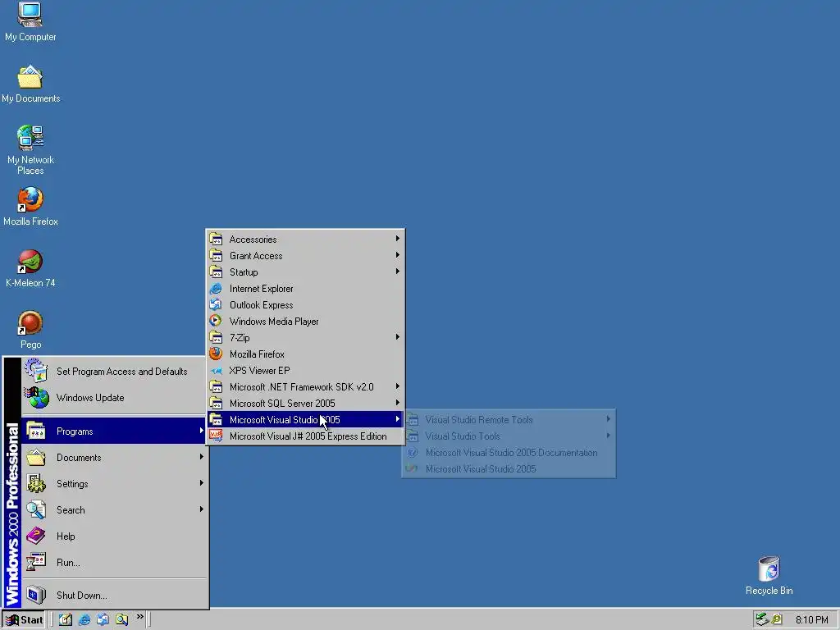The height and width of the screenshot is (630, 840).
Task: Launch Windows Update from Start menu
Action: 113,398
